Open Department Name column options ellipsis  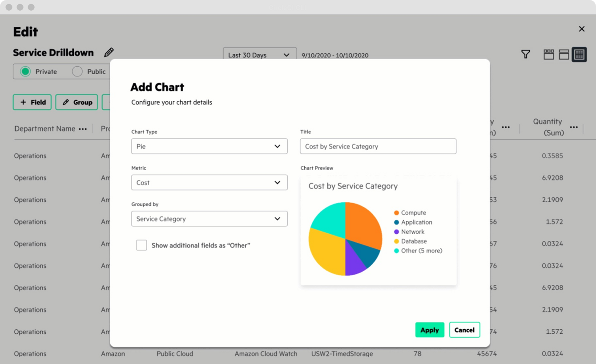83,129
